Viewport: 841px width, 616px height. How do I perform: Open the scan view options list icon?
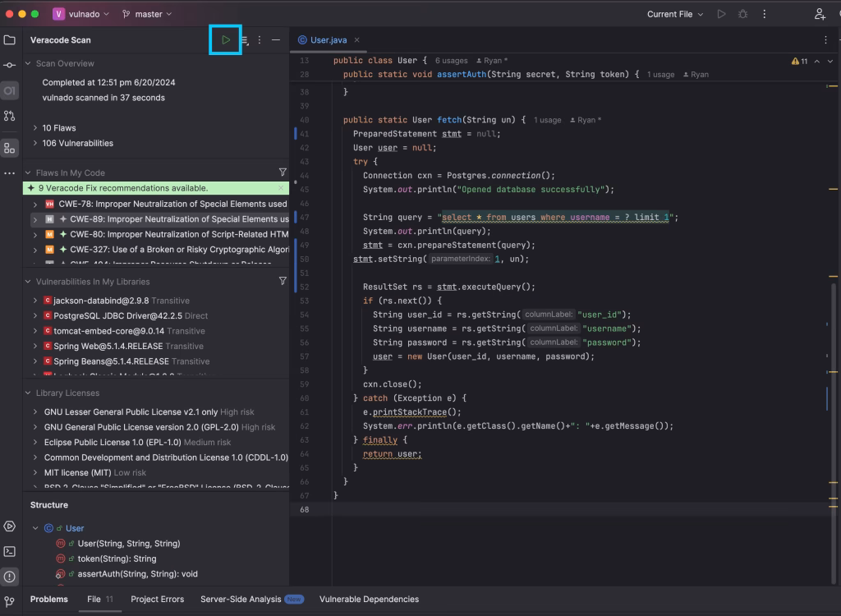244,39
